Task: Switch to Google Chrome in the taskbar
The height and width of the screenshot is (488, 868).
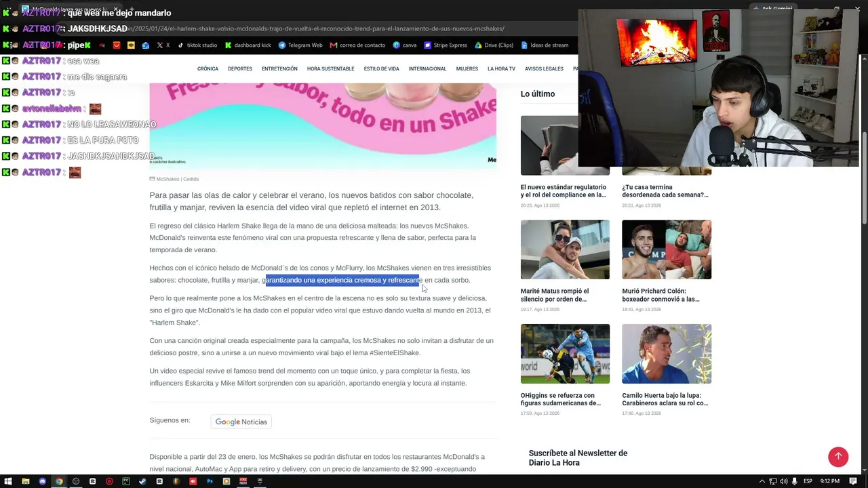Action: click(x=59, y=481)
